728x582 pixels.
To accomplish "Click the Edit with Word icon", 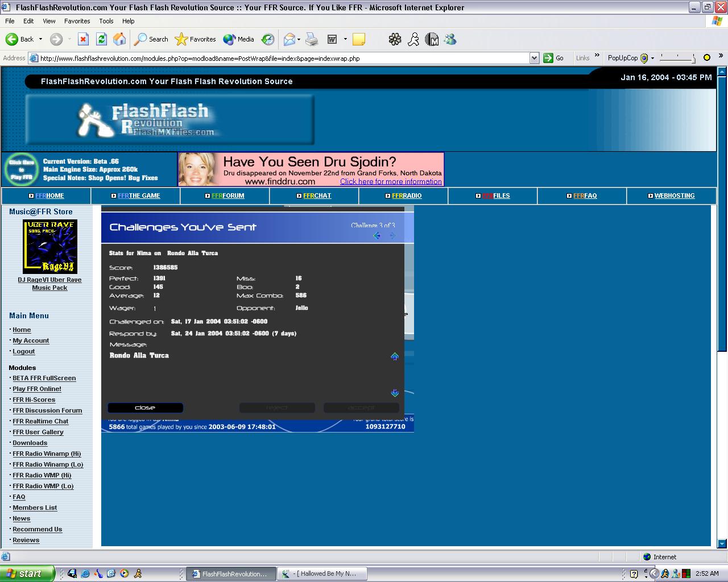I will (332, 39).
